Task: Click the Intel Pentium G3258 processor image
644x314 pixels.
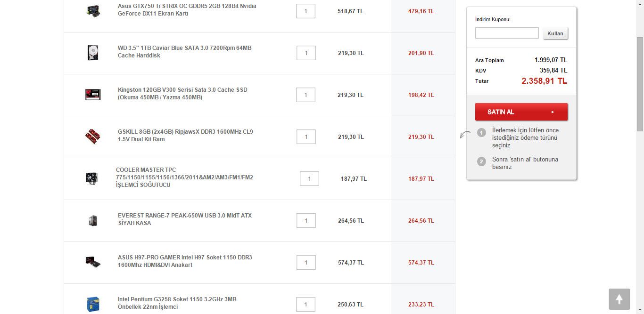Action: click(93, 304)
